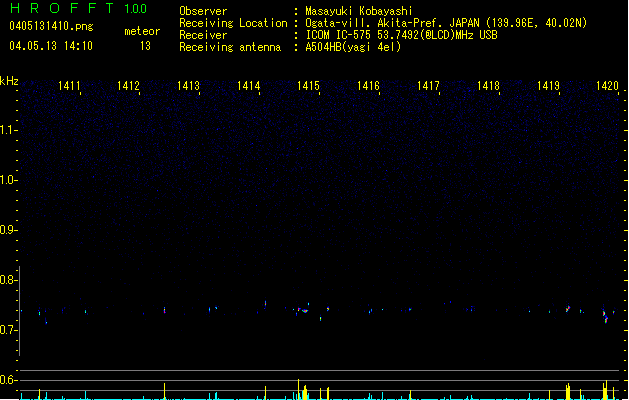The image size is (629, 400).
Task: Select observer name Masayuki Kobayashi
Action: 359,11
